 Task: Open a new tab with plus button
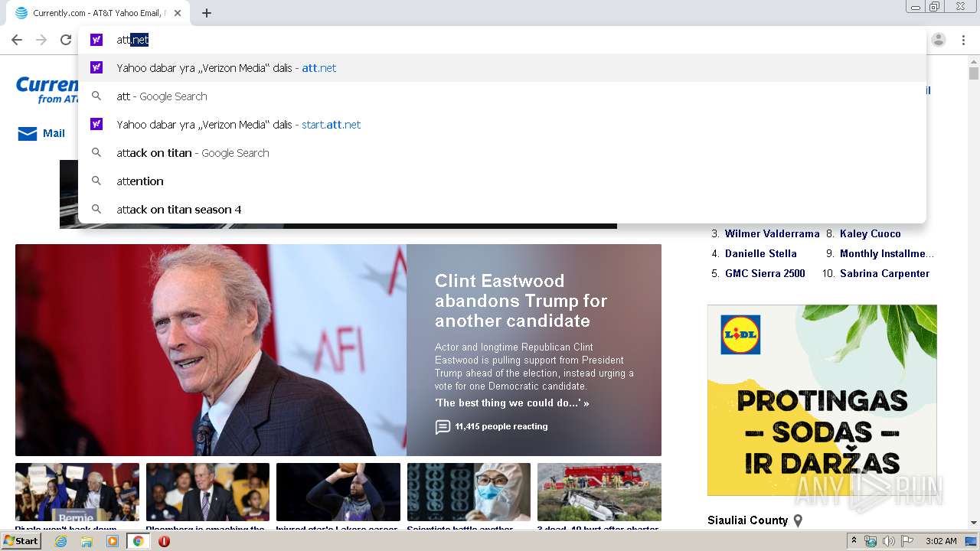click(x=207, y=13)
